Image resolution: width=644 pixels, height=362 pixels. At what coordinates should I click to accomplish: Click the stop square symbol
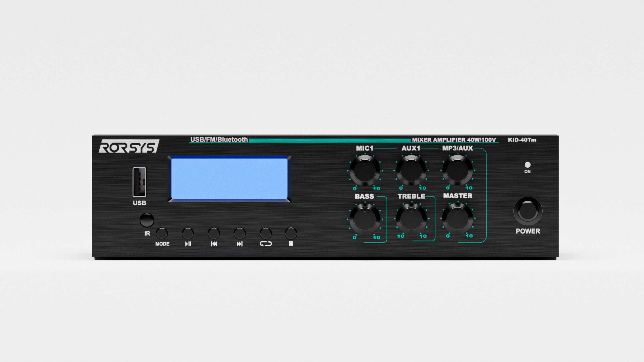point(291,244)
